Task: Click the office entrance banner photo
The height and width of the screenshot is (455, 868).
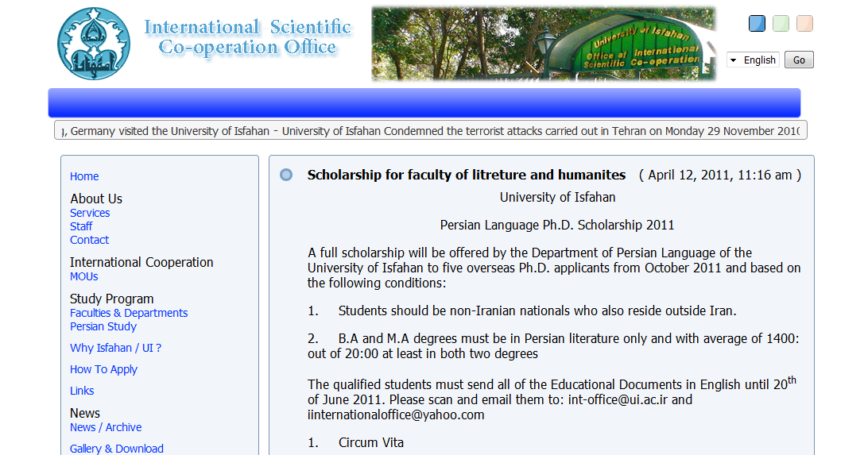Action: click(544, 44)
